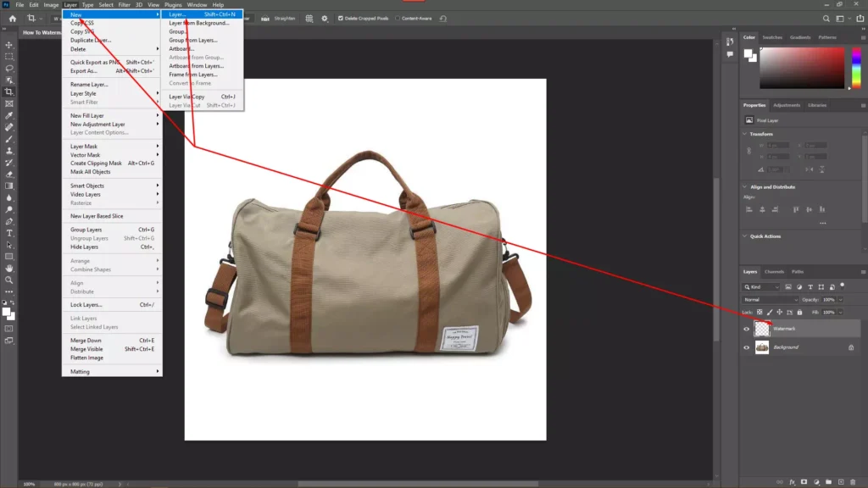The image size is (868, 488).
Task: Toggle Delete Cropped Pixels checkbox
Action: (341, 19)
